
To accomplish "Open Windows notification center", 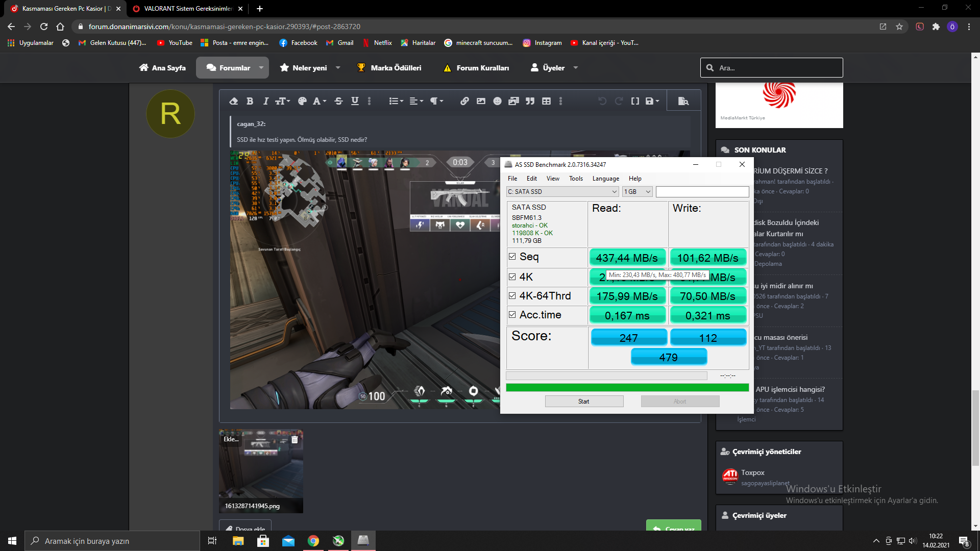I will [964, 541].
